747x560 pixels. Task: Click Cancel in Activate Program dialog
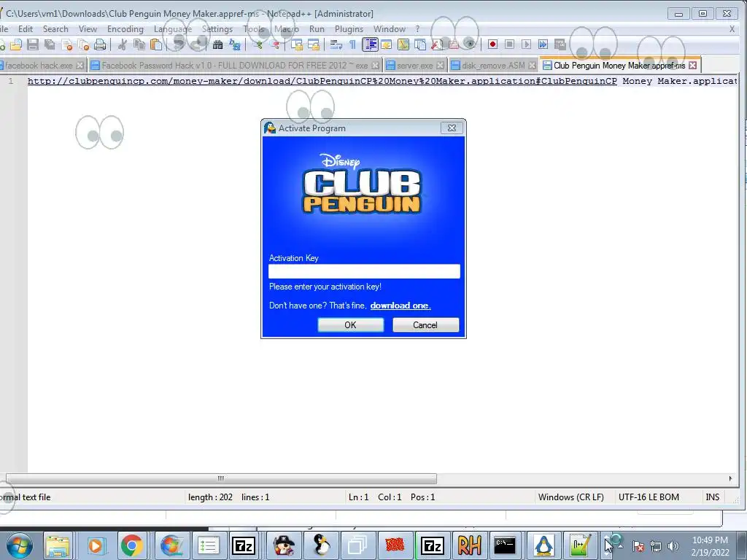[425, 324]
